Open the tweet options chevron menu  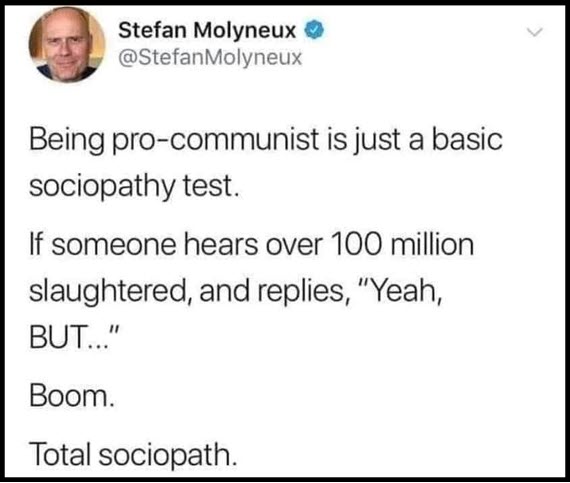tap(535, 32)
